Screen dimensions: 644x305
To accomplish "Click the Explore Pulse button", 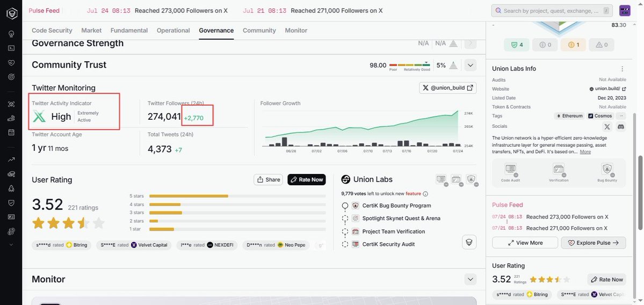I will (x=594, y=243).
